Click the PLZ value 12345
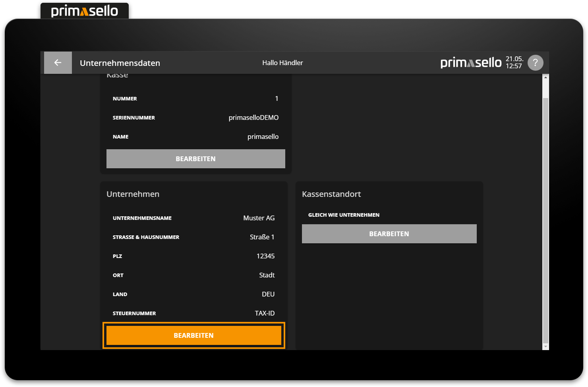 265,256
